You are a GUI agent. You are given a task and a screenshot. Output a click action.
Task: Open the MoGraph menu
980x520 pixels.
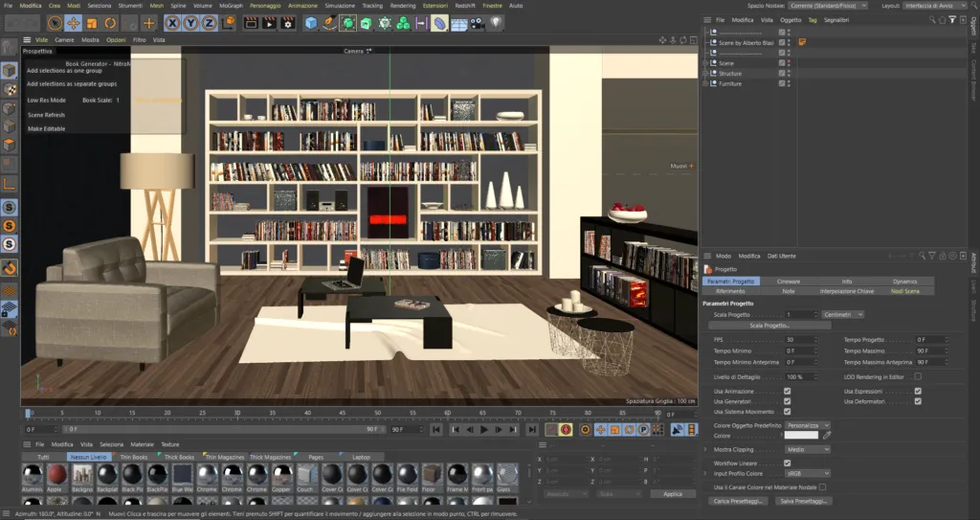[x=231, y=6]
